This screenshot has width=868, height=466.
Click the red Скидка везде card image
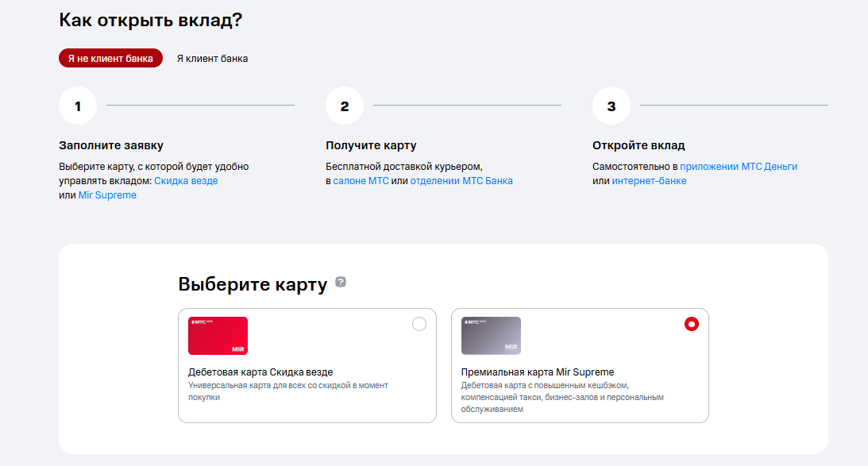pos(218,336)
